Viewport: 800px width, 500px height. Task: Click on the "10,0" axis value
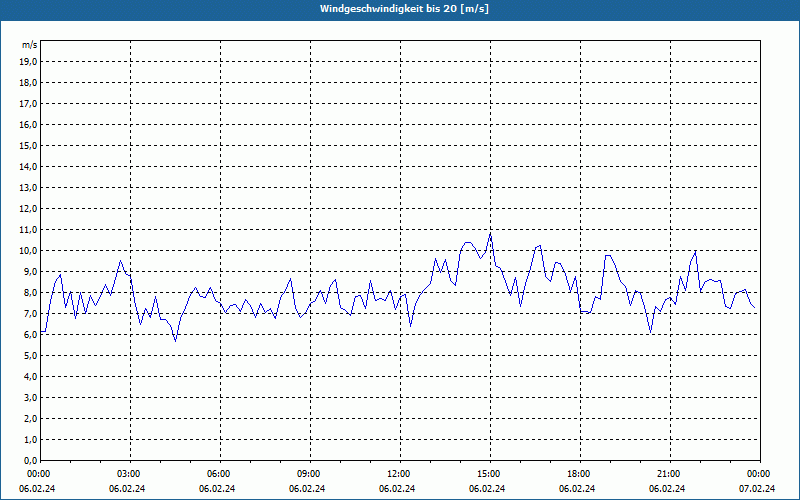pyautogui.click(x=28, y=251)
